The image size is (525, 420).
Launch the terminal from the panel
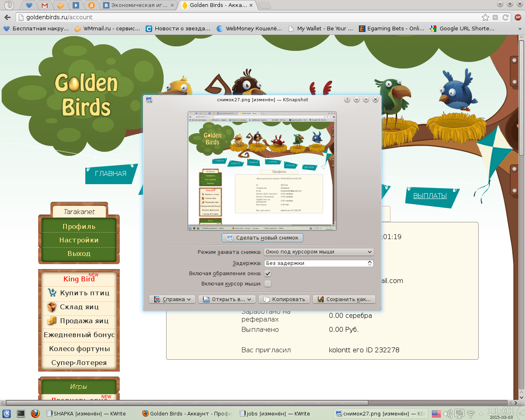click(21, 414)
